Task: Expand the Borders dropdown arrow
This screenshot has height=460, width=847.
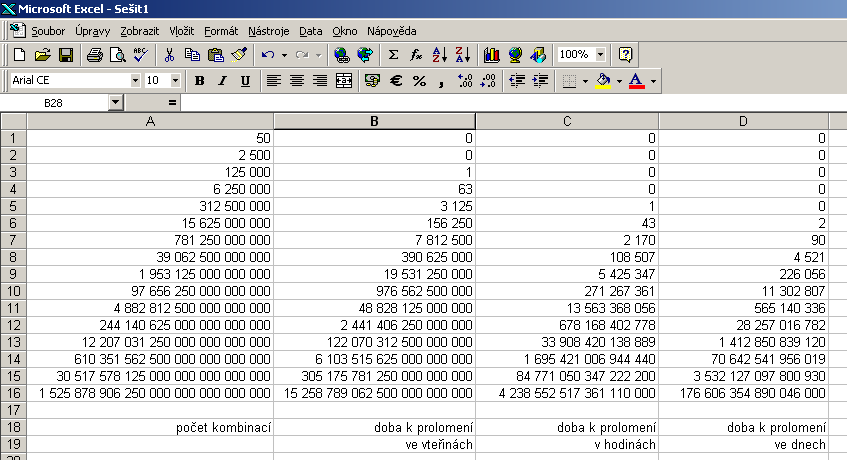Action: click(x=585, y=81)
